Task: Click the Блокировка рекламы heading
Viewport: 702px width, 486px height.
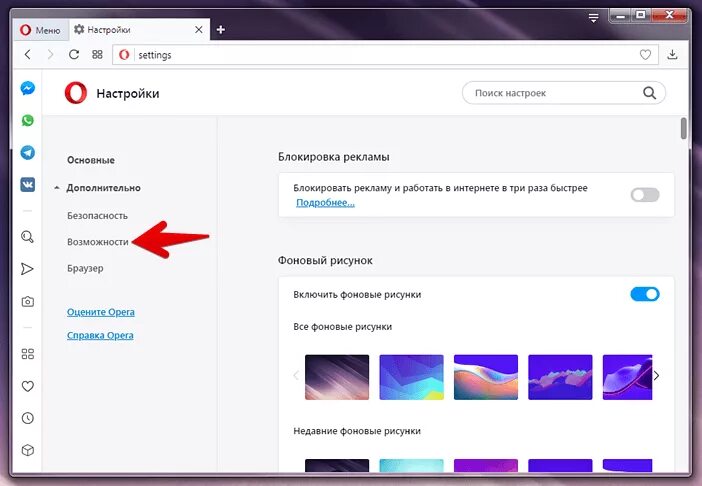Action: [x=334, y=157]
